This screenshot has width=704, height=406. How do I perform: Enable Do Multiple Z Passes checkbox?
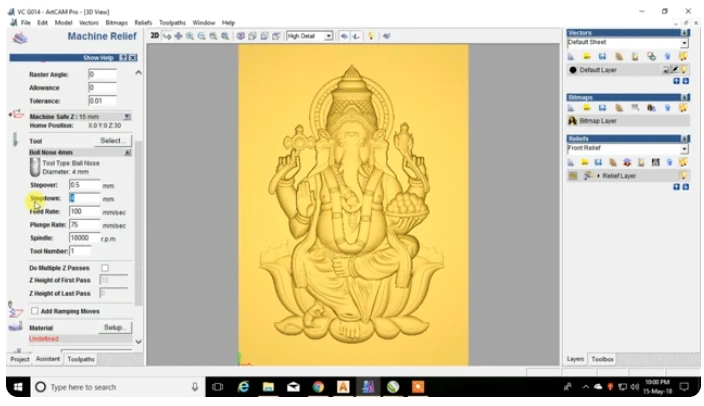click(105, 268)
